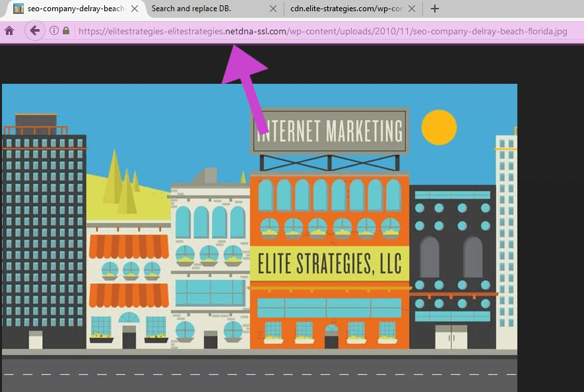
Task: Click the seo-company tab favicon
Action: point(18,9)
